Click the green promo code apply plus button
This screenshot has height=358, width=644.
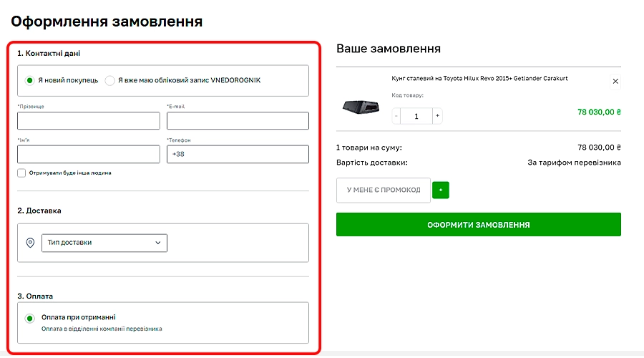click(x=441, y=190)
